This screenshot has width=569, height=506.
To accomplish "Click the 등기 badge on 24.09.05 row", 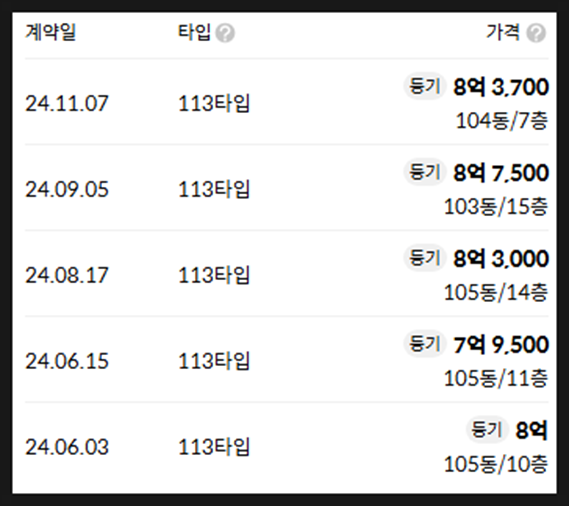I will pos(424,172).
